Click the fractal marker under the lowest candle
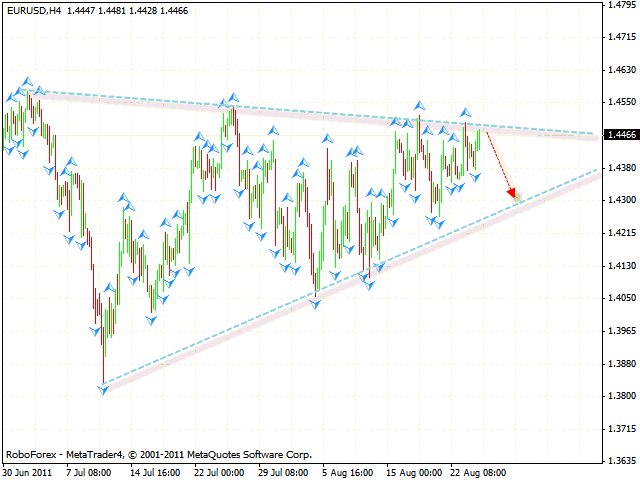This screenshot has height=480, width=640. pos(103,390)
